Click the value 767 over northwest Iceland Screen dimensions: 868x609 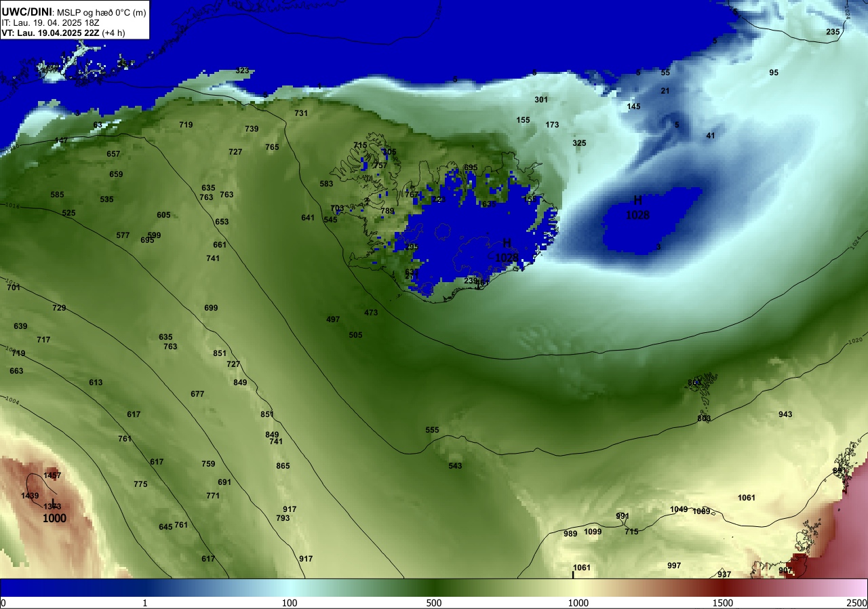click(412, 195)
